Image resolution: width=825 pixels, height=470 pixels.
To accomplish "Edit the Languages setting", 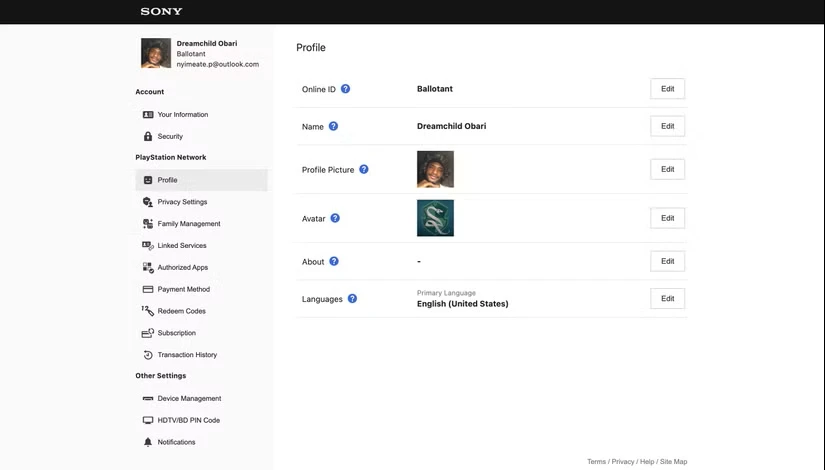I will 667,299.
